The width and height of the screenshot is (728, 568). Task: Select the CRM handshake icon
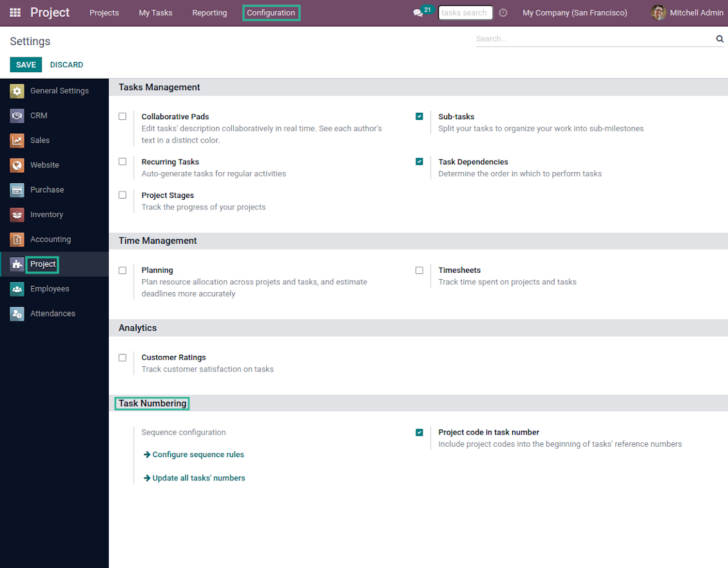pos(17,116)
